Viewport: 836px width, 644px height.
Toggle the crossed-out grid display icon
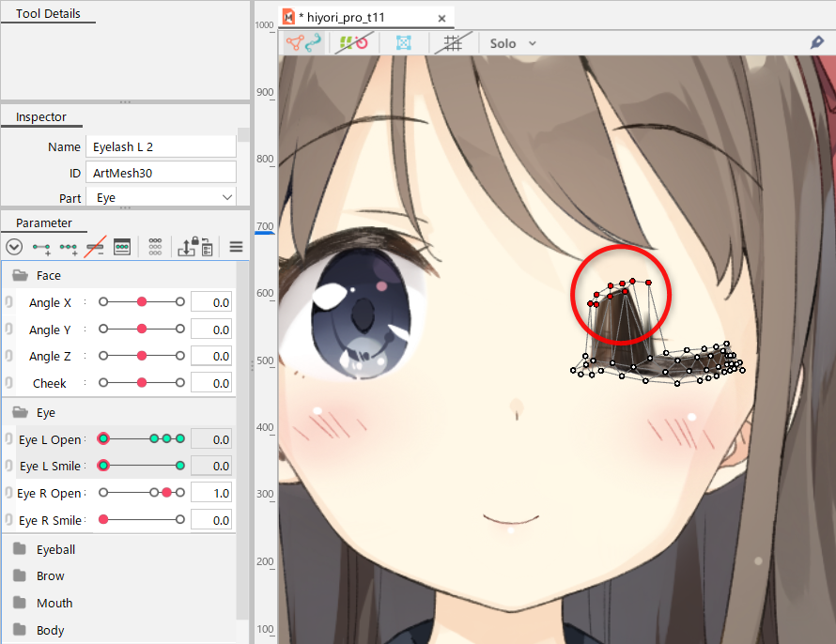pos(453,43)
